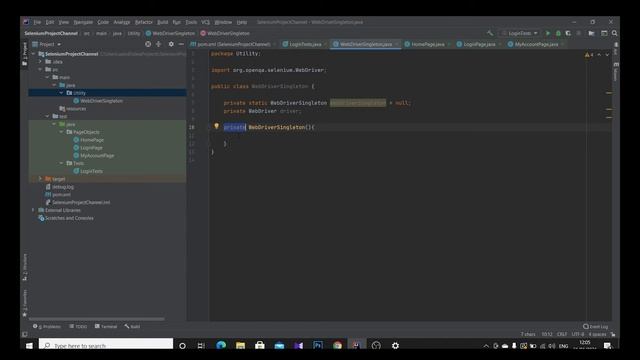This screenshot has height=360, width=640.
Task: Open the Refactor menu
Action: (x=144, y=22)
